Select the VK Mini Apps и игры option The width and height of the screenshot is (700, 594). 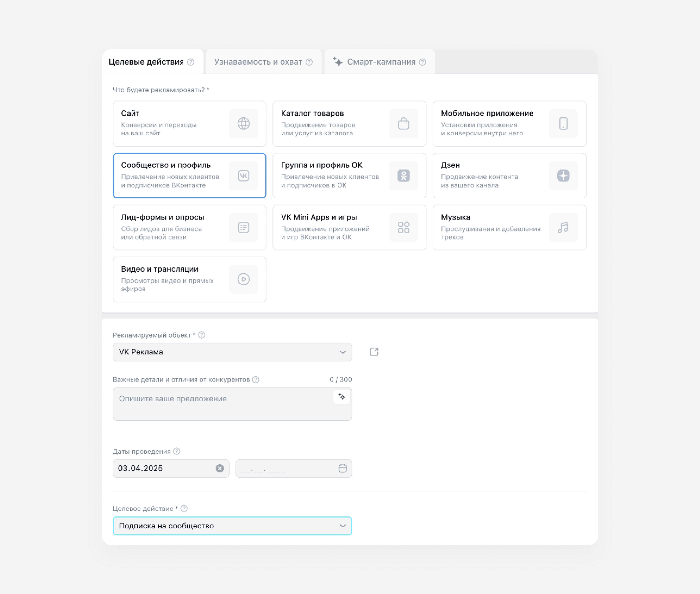(349, 227)
